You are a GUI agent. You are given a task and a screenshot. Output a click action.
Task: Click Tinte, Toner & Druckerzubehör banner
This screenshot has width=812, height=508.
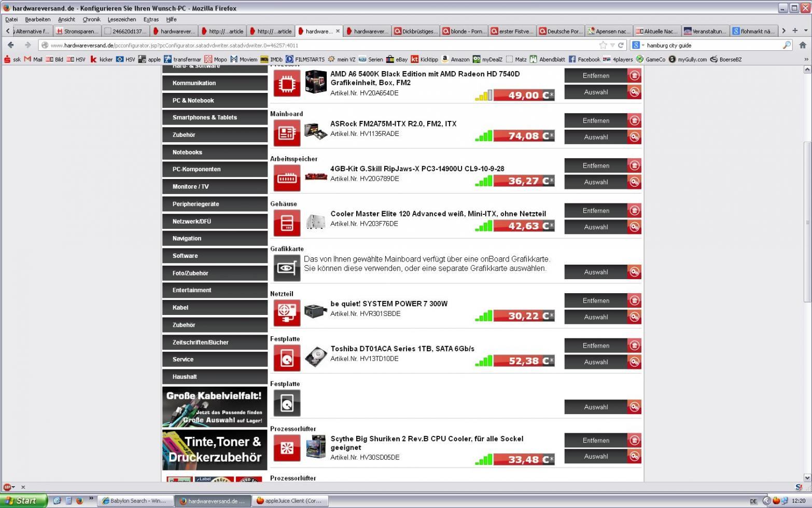(215, 449)
